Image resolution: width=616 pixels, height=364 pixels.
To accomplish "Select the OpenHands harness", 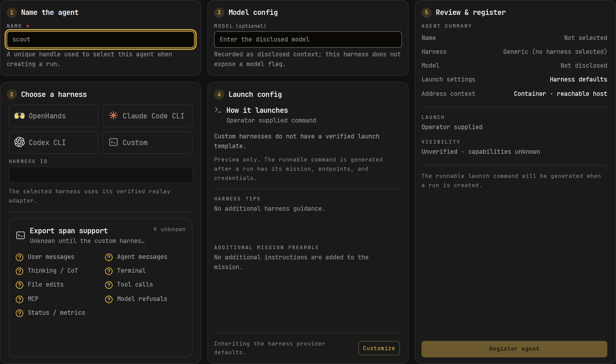I will point(54,116).
